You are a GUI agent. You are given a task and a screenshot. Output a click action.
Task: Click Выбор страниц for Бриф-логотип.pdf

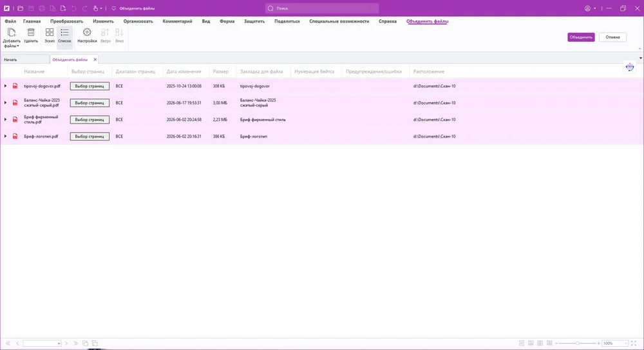click(x=90, y=136)
